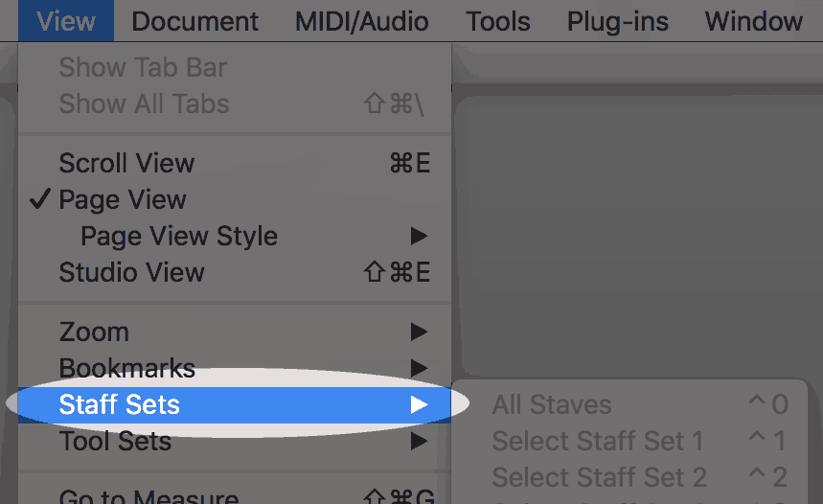The width and height of the screenshot is (823, 504).
Task: Expand the Zoom submenu arrow
Action: [419, 332]
